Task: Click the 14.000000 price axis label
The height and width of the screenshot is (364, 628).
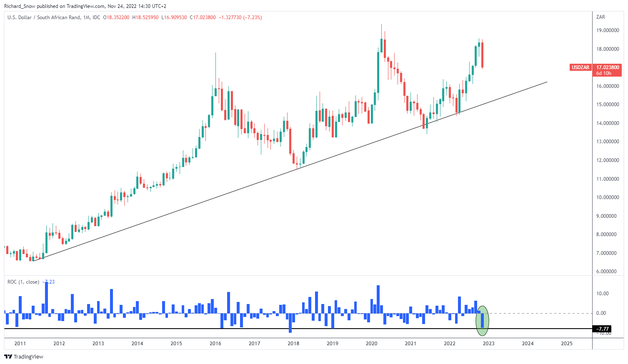Action: [607, 123]
